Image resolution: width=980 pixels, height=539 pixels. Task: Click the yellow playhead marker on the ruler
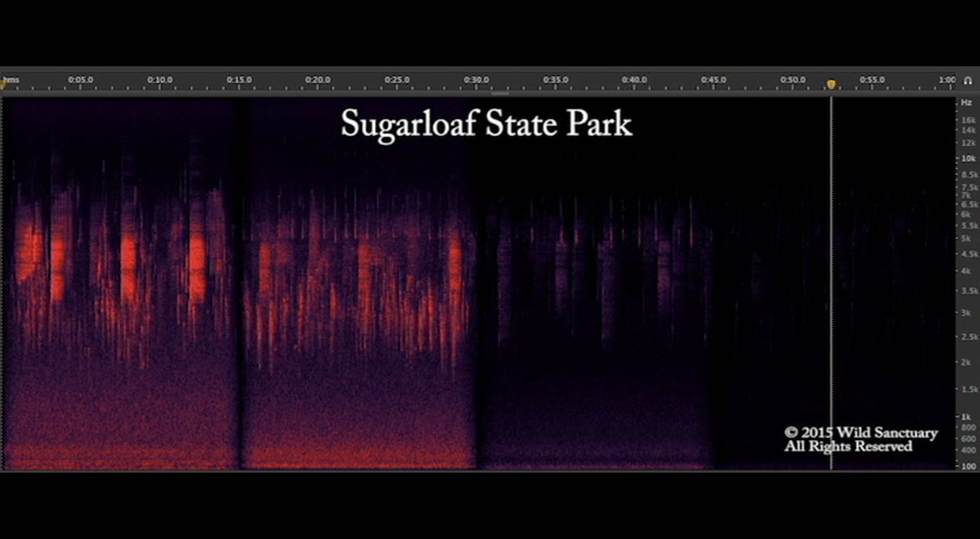(x=831, y=84)
